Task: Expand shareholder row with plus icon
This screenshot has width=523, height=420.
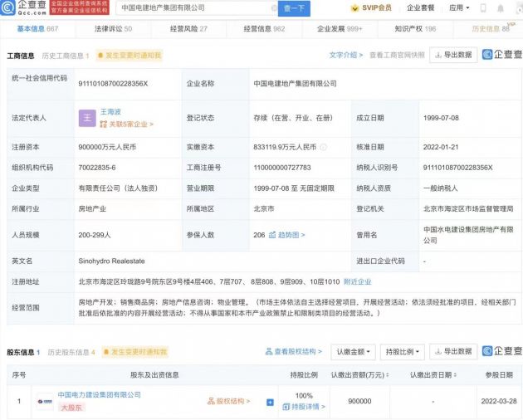Action: tap(270, 403)
